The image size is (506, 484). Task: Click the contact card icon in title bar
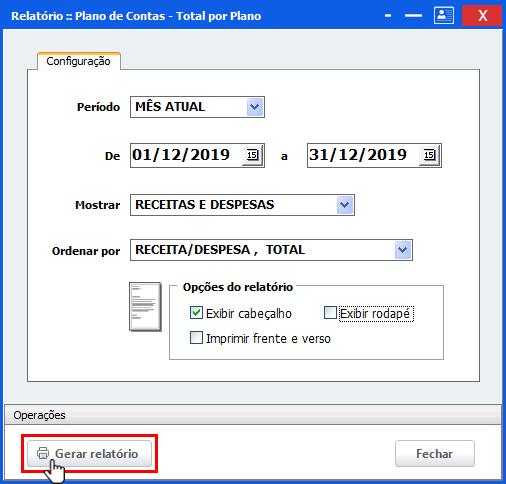click(x=444, y=15)
